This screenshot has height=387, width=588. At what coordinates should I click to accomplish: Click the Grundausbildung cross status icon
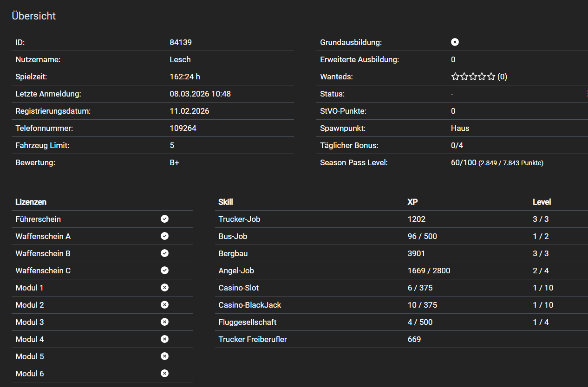455,42
